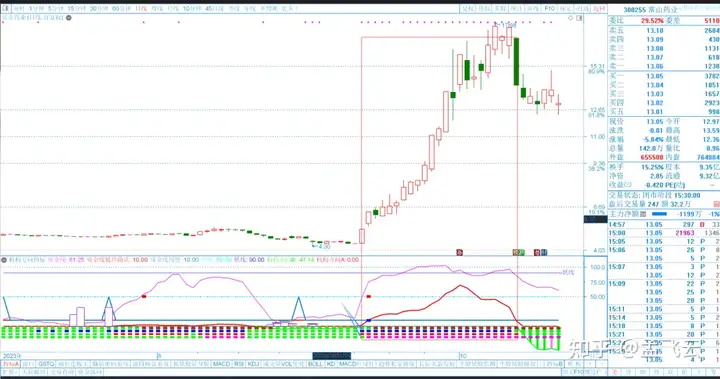
Task: Select the MACD indicator tab
Action: click(221, 364)
